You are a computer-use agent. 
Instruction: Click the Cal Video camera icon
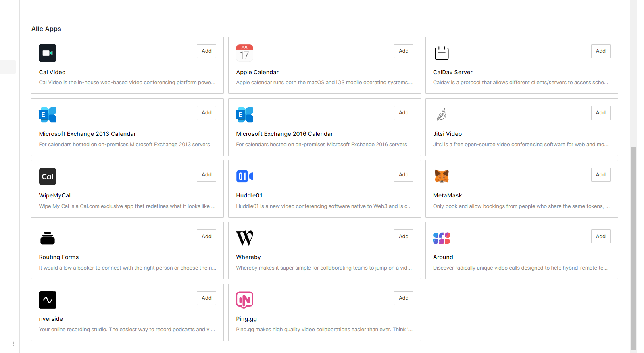point(48,53)
